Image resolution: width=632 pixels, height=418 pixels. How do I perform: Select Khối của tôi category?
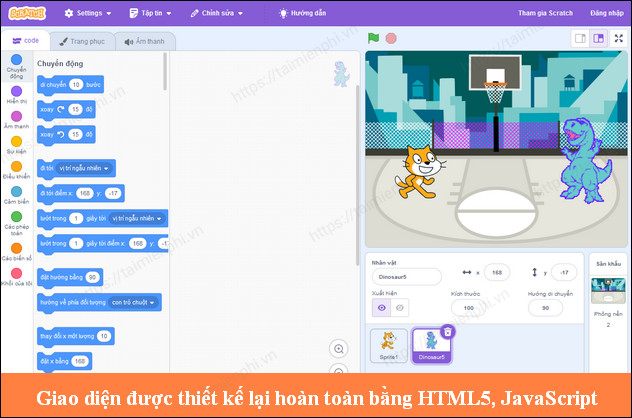pos(16,277)
